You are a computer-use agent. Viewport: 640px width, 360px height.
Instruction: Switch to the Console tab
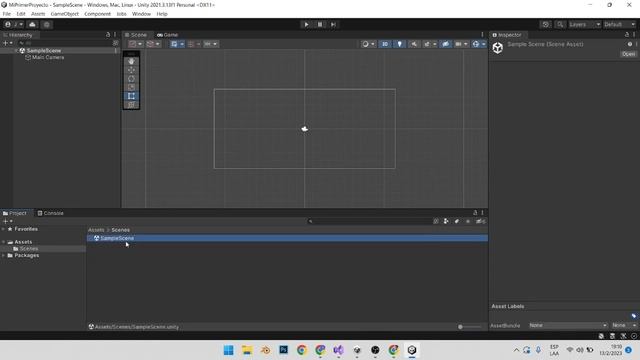click(x=51, y=213)
